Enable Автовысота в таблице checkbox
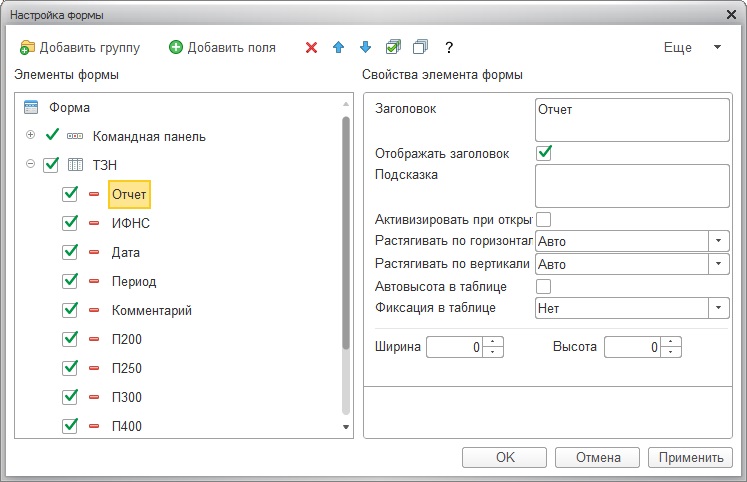Screen dimensions: 747x482 544,287
